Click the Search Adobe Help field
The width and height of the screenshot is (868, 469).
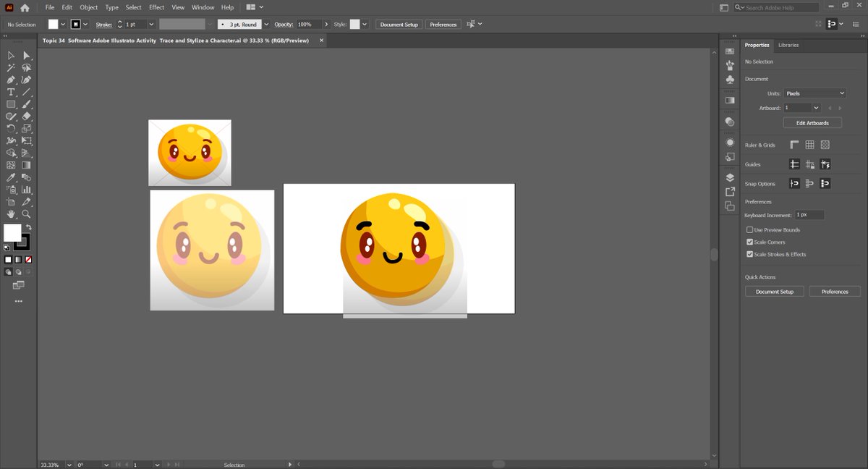click(776, 7)
